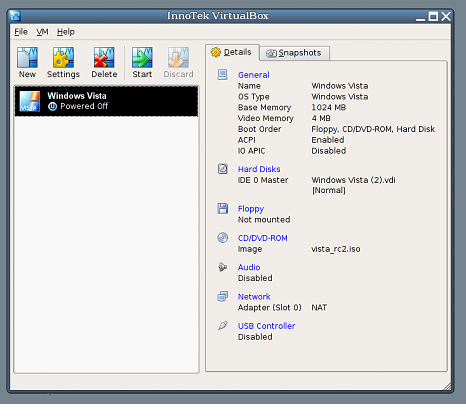Click the Adapter (Slot 0) label
This screenshot has width=466, height=416.
point(269,307)
